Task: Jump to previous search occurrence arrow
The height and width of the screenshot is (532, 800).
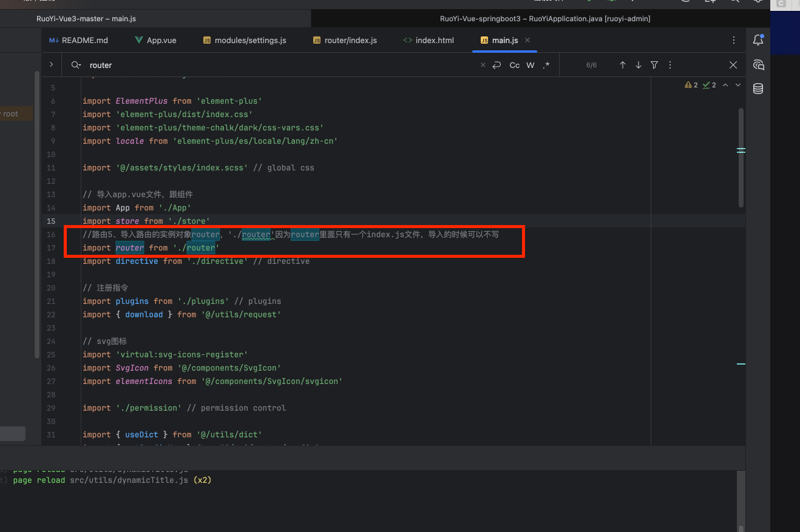Action: point(622,65)
